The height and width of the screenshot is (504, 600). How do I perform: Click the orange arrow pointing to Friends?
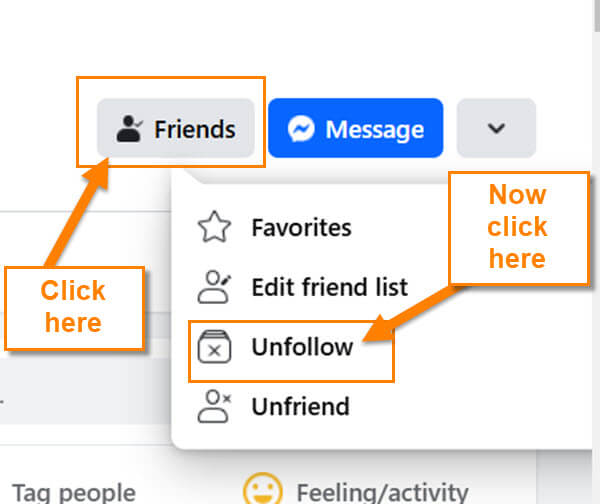(x=78, y=212)
